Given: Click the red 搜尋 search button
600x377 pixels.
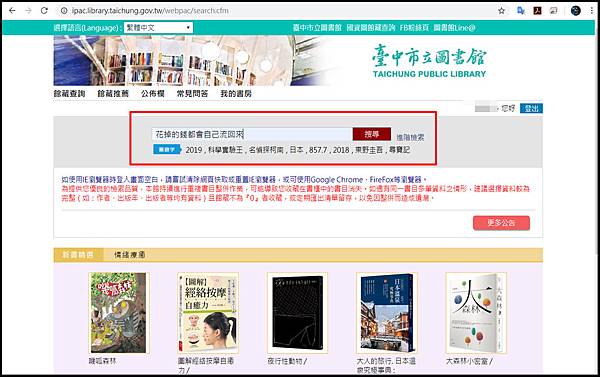Looking at the screenshot, I should 372,134.
